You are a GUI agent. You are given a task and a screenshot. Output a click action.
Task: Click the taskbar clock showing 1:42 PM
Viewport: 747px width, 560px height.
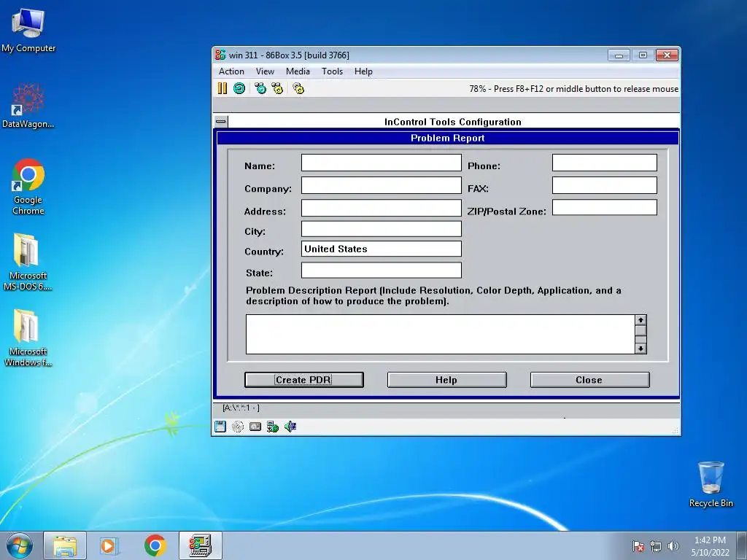pyautogui.click(x=710, y=545)
